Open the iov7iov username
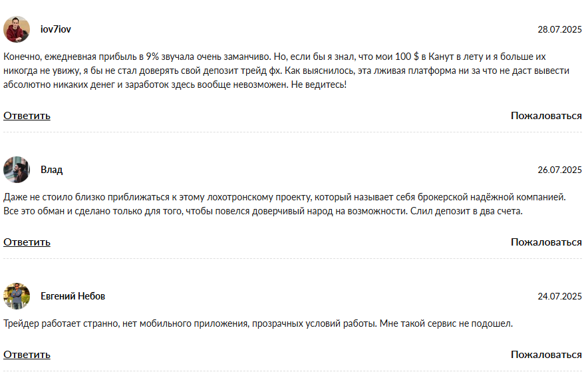Image resolution: width=588 pixels, height=390 pixels. pos(55,29)
